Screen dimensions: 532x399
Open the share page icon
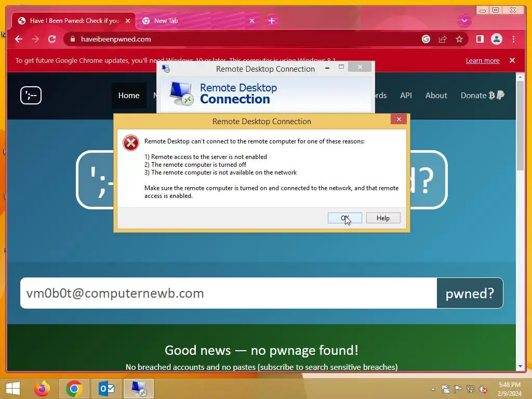pyautogui.click(x=443, y=39)
